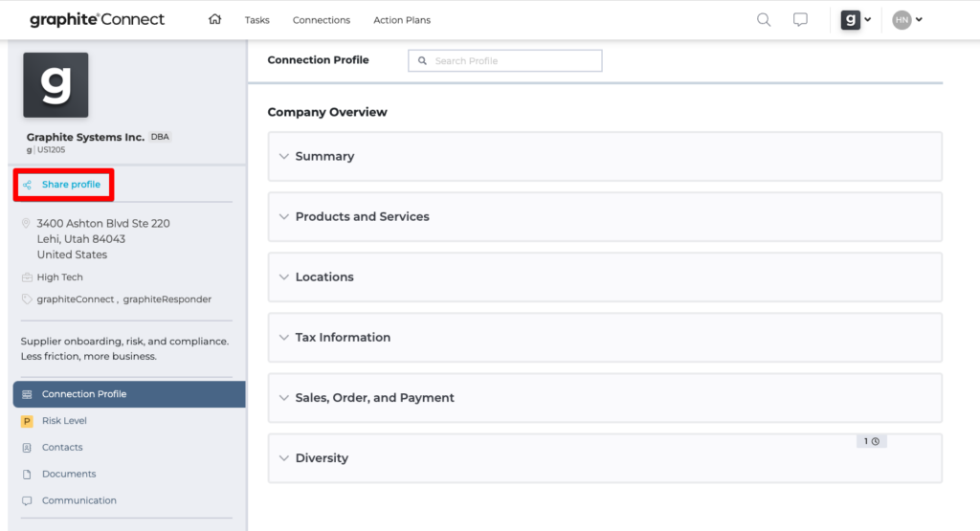Expand Sales, Order, and Payment chevron
This screenshot has height=531, width=980.
283,398
